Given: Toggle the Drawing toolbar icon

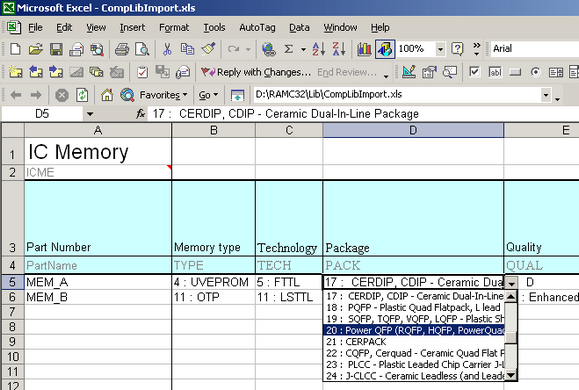Looking at the screenshot, I should (385, 49).
